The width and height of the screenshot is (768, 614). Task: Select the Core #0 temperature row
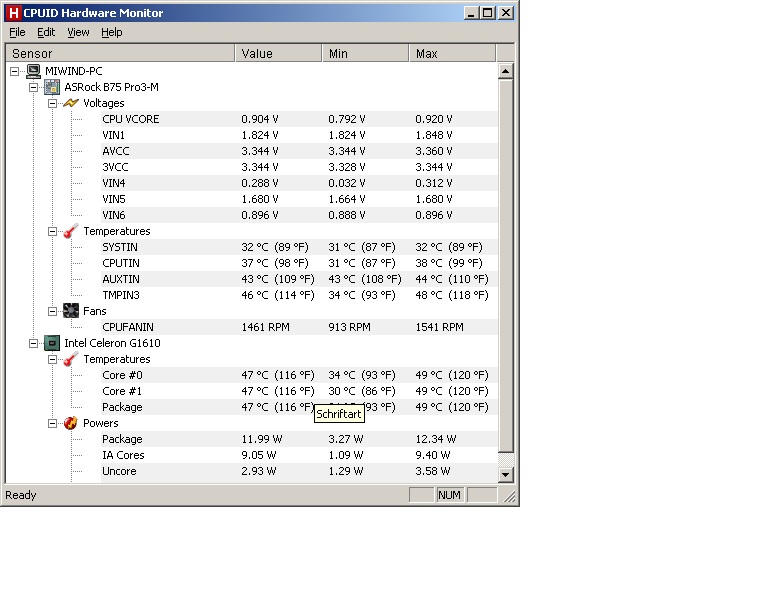click(x=299, y=375)
